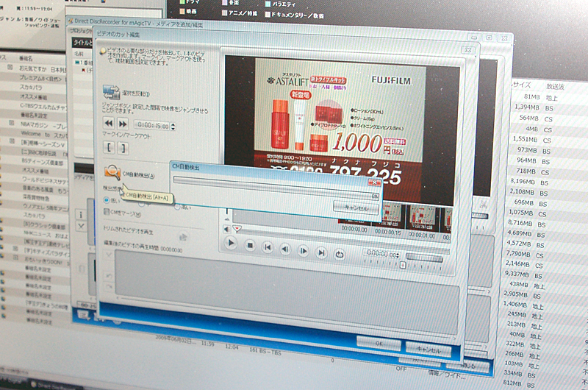Click the 161 BS-TBS channel text
Viewport: 588px width, 390px height.
[265, 351]
